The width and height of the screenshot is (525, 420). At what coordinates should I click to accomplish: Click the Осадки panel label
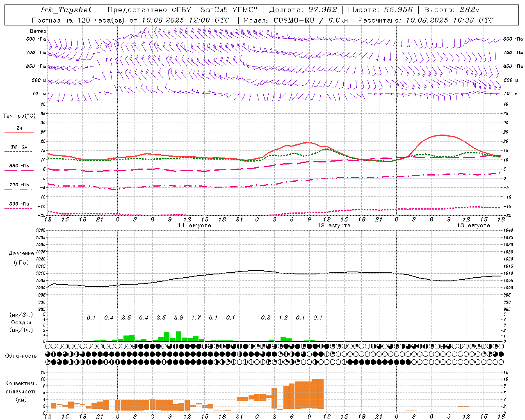click(x=21, y=323)
